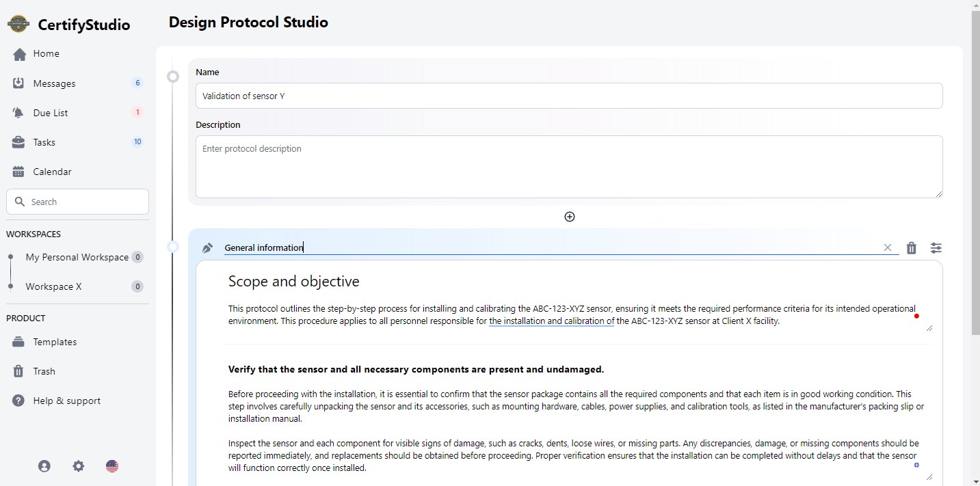Viewport: 980px width, 486px height.
Task: Open user profile icon in sidebar
Action: click(x=44, y=466)
